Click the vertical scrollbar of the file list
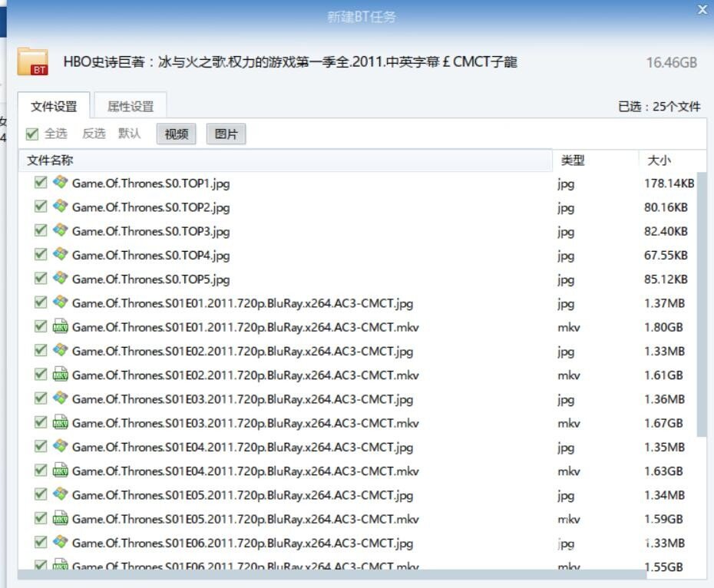 702,304
